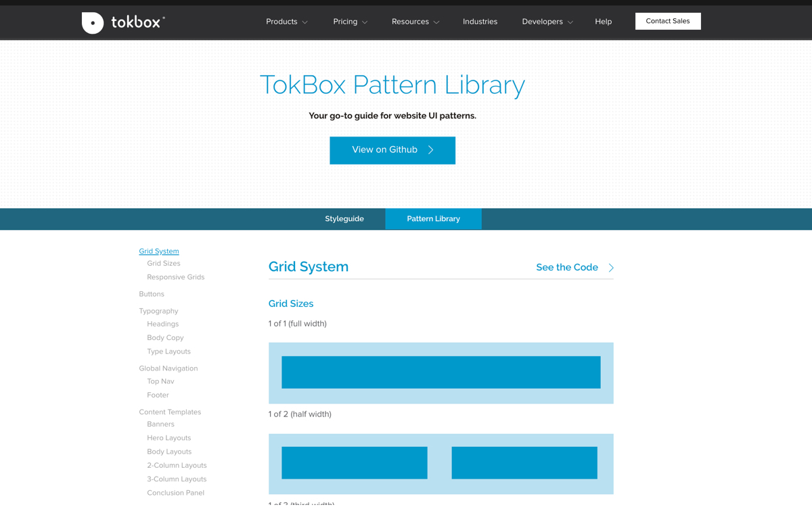Navigate to Headings in sidebar
This screenshot has height=528, width=812.
pyautogui.click(x=163, y=324)
